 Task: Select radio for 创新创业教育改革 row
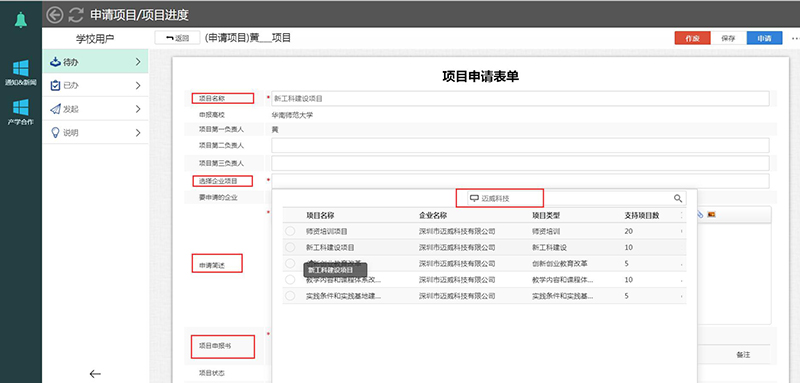pos(290,263)
